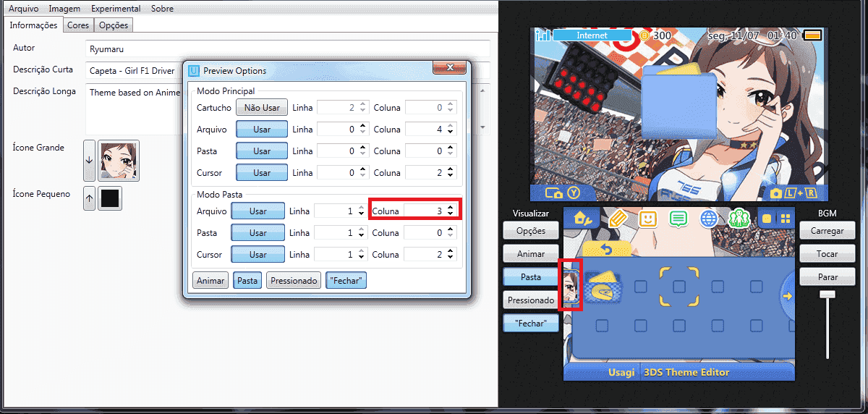Viewport: 868px width, 414px height.
Task: Select the racing helmet folder icon
Action: click(602, 288)
